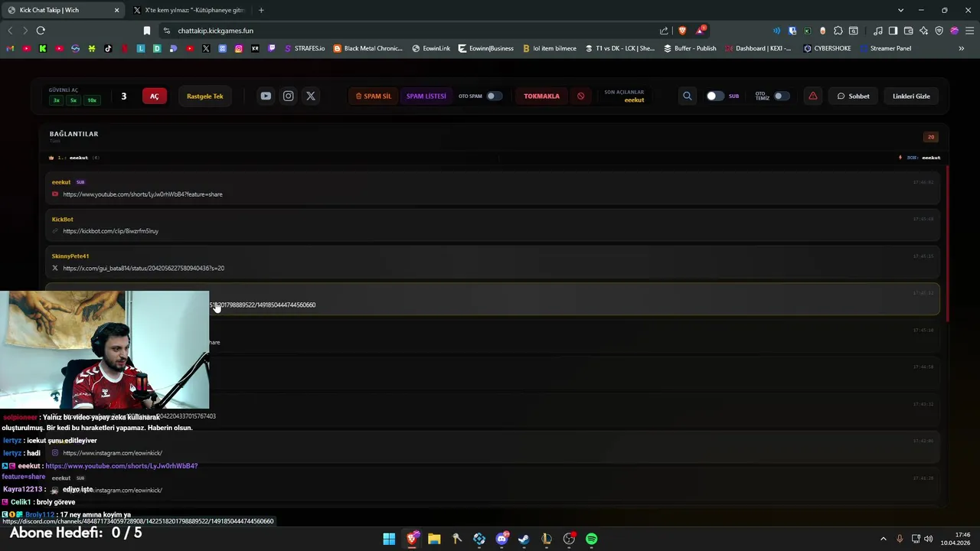Open the SPAM LİSTESİ button
This screenshot has height=551, width=980.
click(x=426, y=96)
